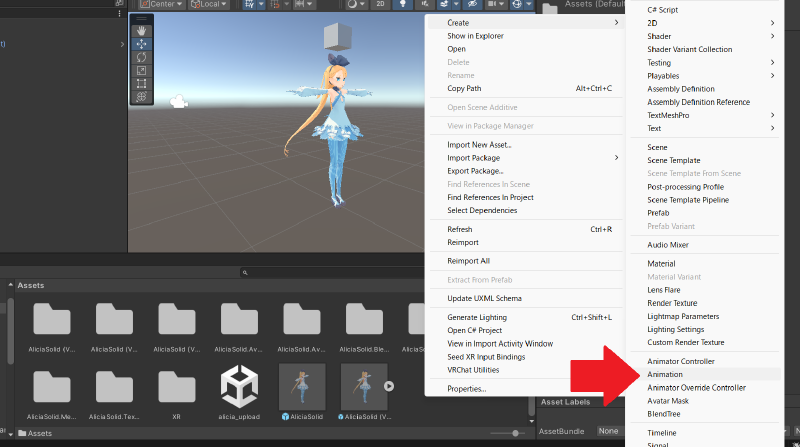
Task: Toggle 2D view mode in scene
Action: (x=381, y=5)
